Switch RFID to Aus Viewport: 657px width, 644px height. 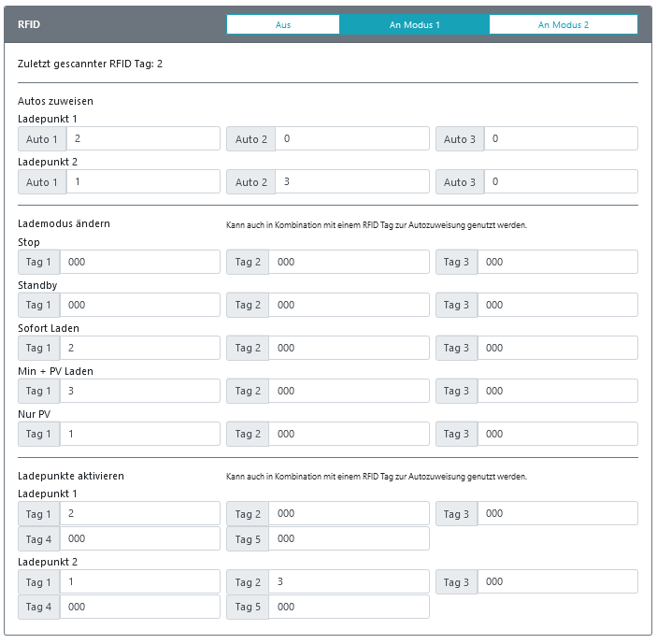pyautogui.click(x=282, y=25)
